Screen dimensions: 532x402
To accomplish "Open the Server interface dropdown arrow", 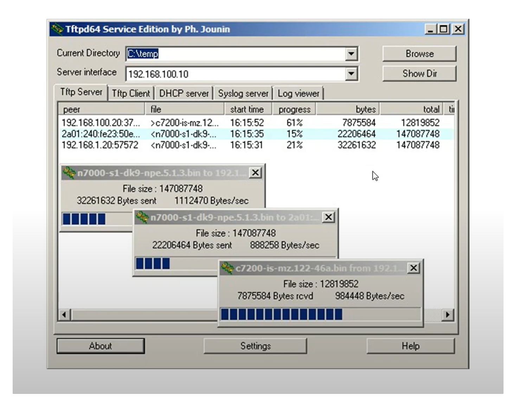I will click(x=351, y=74).
